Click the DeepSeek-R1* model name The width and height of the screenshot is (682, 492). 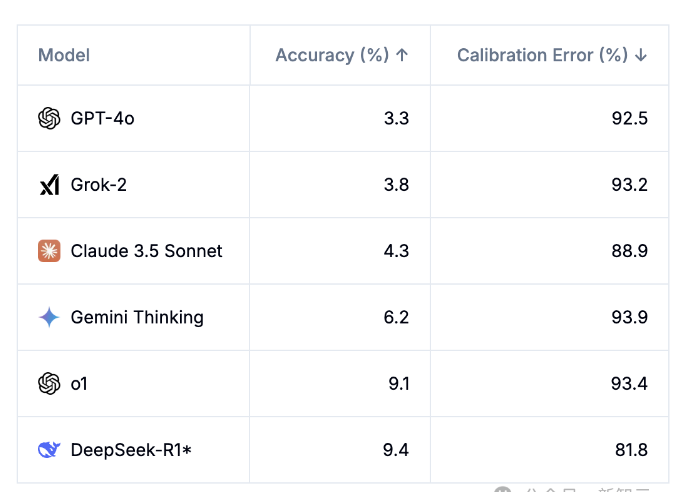pyautogui.click(x=130, y=450)
